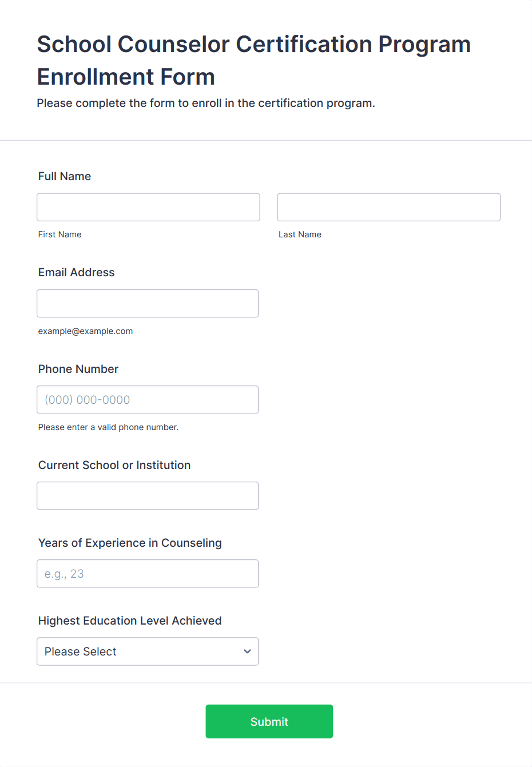Viewport: 532px width, 767px height.
Task: Open the Highest Education Level dropdown
Action: (x=148, y=651)
